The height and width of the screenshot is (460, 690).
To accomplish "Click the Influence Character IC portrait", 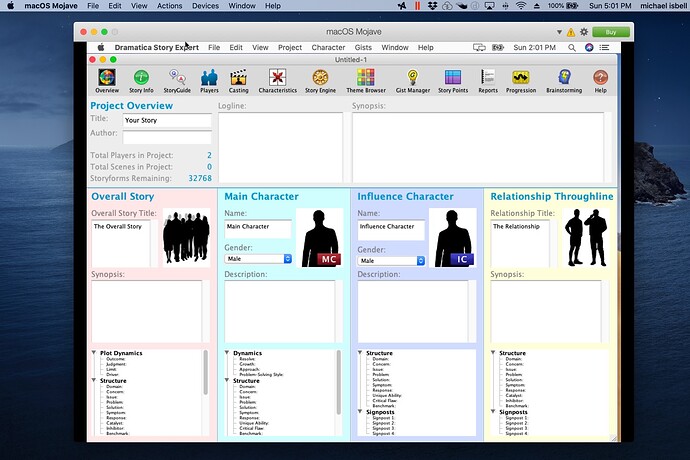I will (453, 238).
